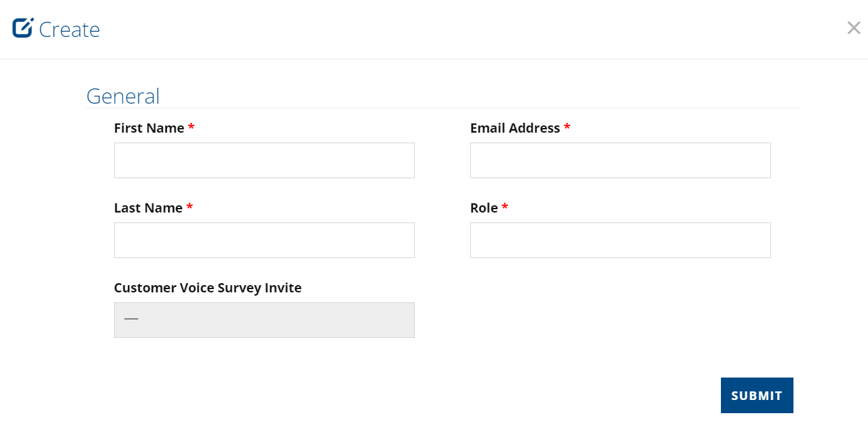Submit the form with the SUBMIT button
The height and width of the screenshot is (431, 868).
tap(757, 395)
